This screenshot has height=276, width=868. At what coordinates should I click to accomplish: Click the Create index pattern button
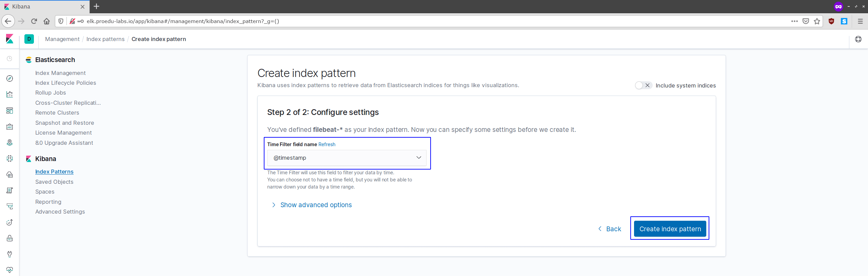670,229
